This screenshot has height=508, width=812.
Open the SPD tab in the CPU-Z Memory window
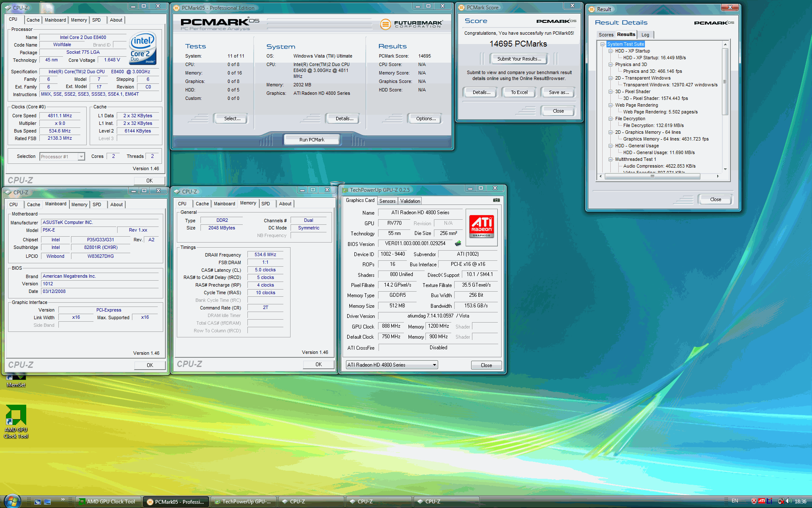(x=266, y=204)
